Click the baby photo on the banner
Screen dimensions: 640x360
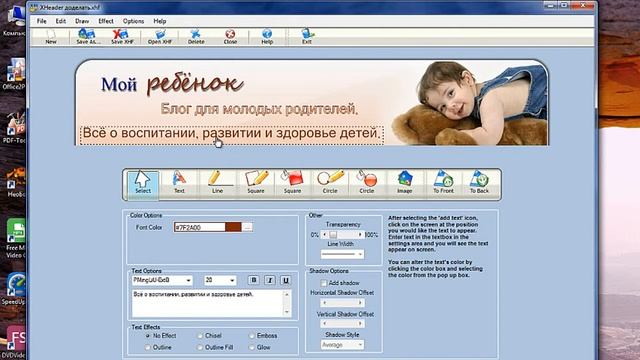(469, 103)
